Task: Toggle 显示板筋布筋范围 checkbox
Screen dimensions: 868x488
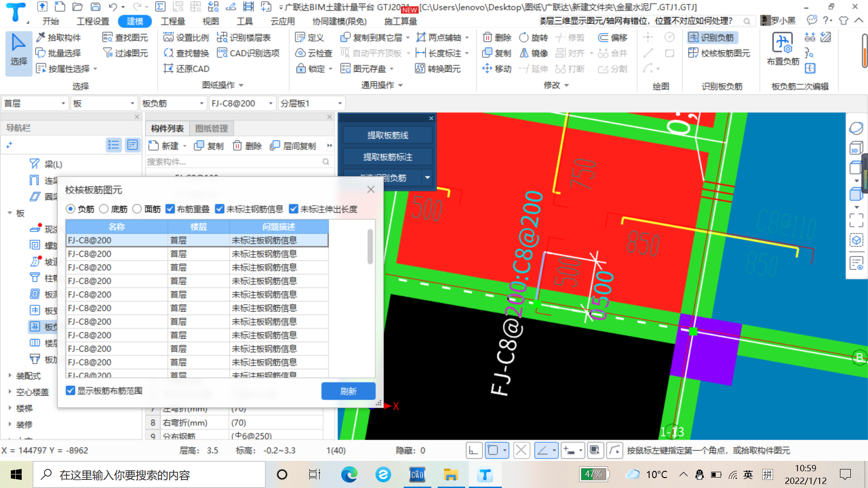Action: coord(71,390)
